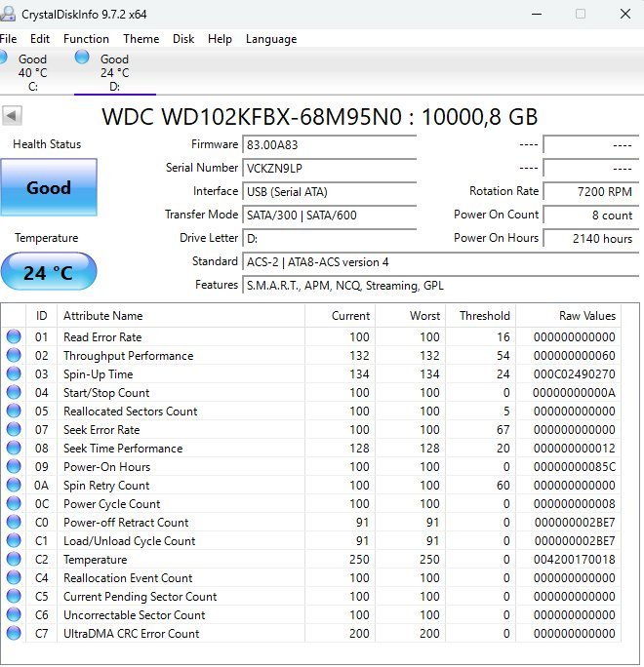Open the Function menu
This screenshot has width=644, height=667.
(x=86, y=39)
